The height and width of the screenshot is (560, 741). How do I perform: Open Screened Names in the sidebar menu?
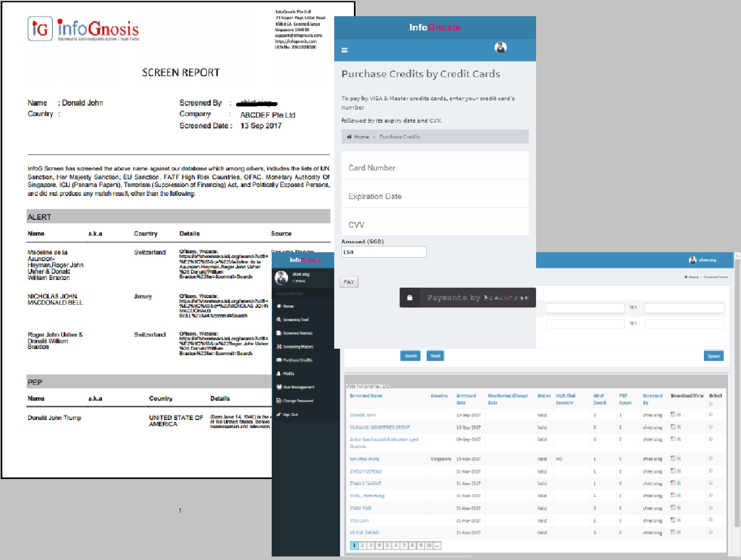[x=298, y=333]
